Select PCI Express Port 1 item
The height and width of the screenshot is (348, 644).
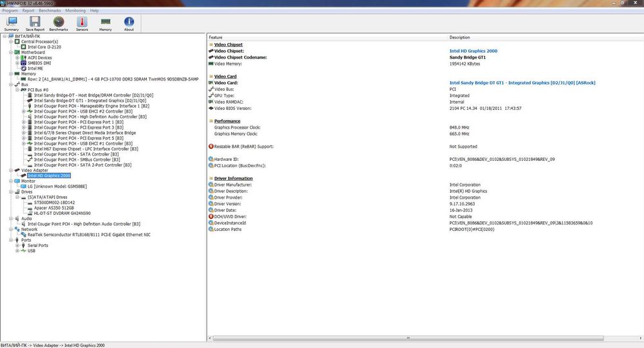pyautogui.click(x=79, y=122)
